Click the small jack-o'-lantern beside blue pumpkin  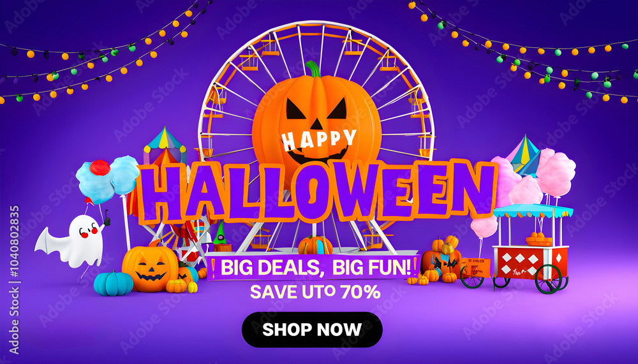point(150,268)
